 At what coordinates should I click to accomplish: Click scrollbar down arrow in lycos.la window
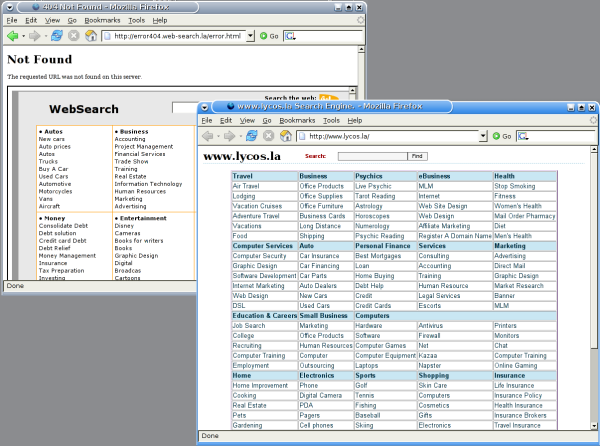click(x=594, y=426)
